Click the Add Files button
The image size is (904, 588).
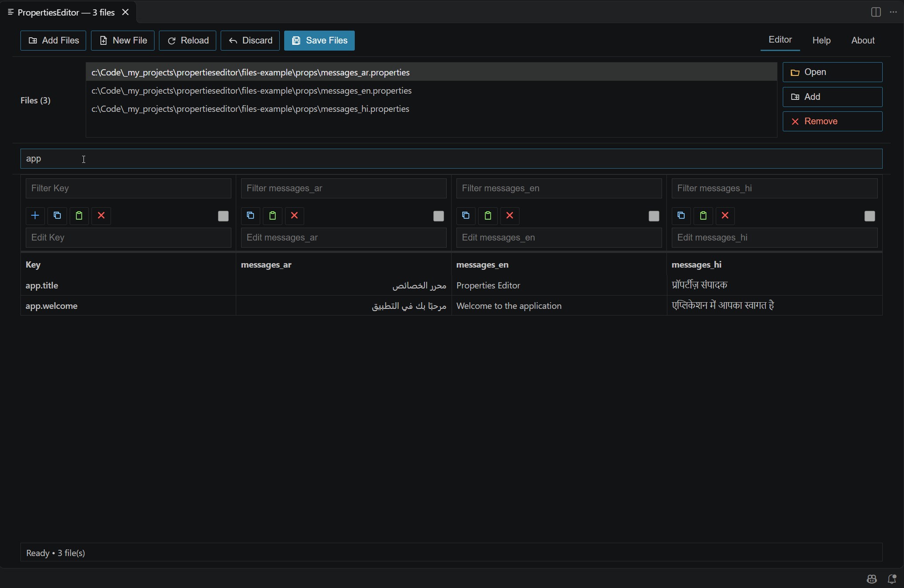click(x=53, y=40)
